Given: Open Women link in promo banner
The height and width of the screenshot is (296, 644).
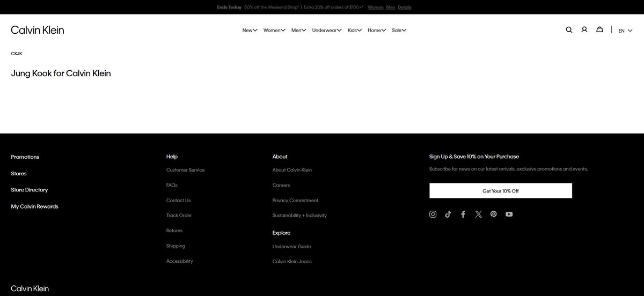Looking at the screenshot, I should (x=376, y=8).
